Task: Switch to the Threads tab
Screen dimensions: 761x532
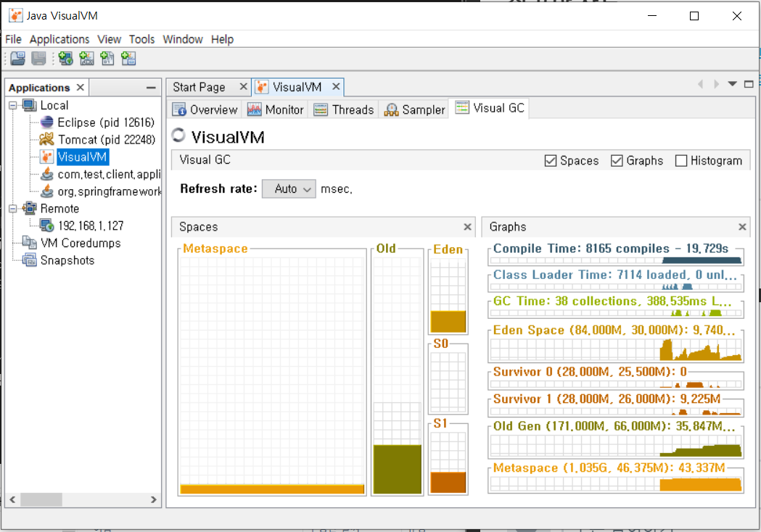Action: (344, 109)
